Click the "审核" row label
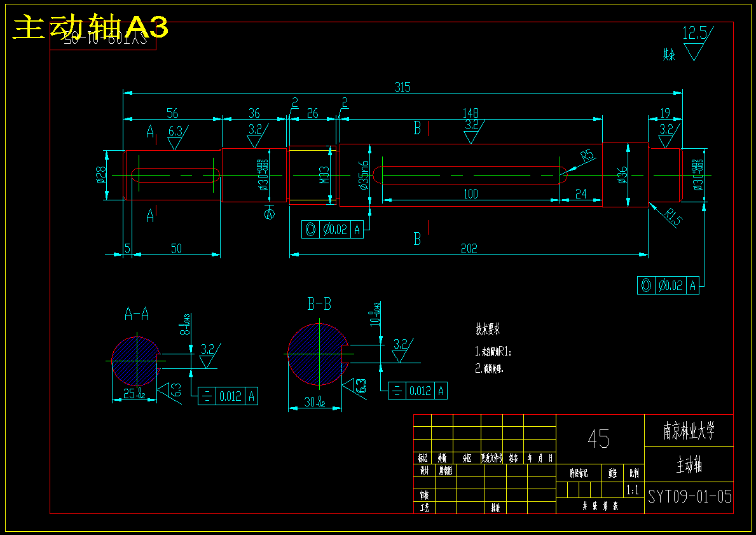This screenshot has width=756, height=535. tap(424, 496)
